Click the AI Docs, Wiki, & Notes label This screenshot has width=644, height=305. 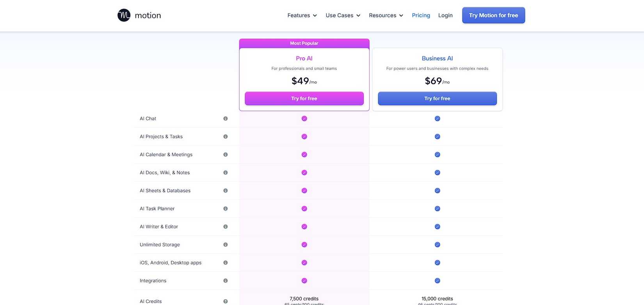pyautogui.click(x=165, y=173)
